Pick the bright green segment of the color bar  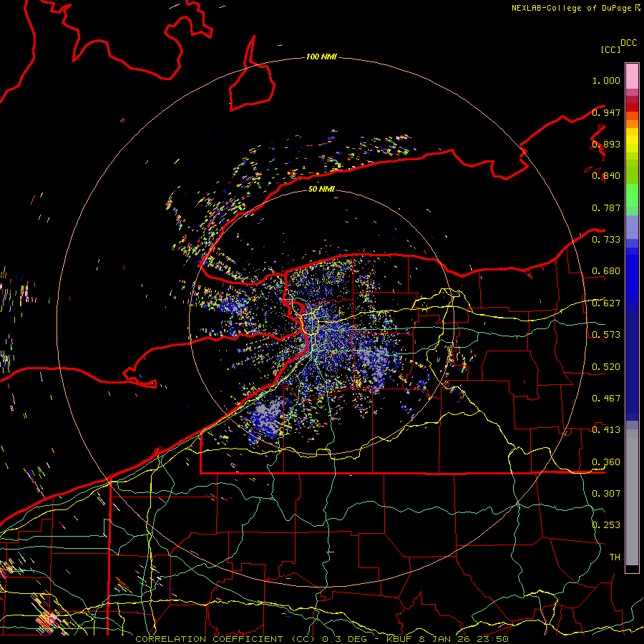tap(632, 195)
